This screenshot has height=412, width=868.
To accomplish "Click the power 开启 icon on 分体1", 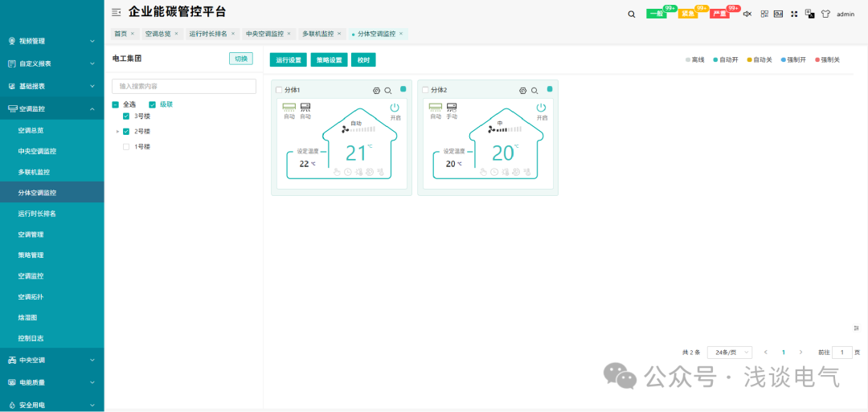I will click(395, 108).
